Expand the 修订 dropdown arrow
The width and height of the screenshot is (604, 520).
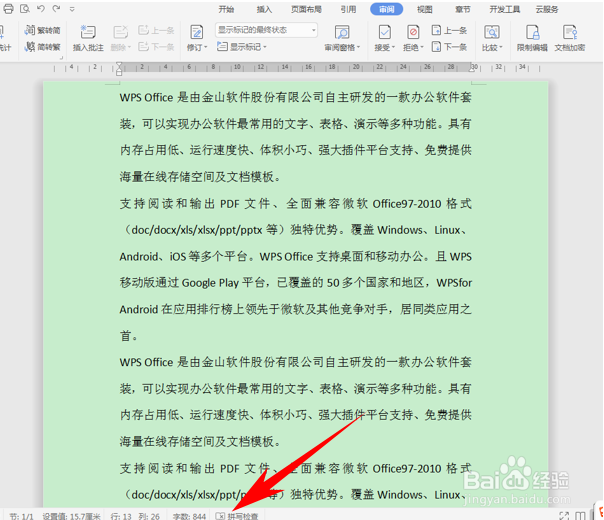coord(206,47)
